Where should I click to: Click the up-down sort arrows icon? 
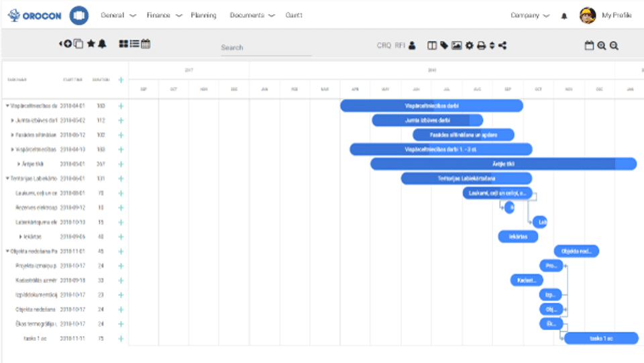(x=492, y=46)
